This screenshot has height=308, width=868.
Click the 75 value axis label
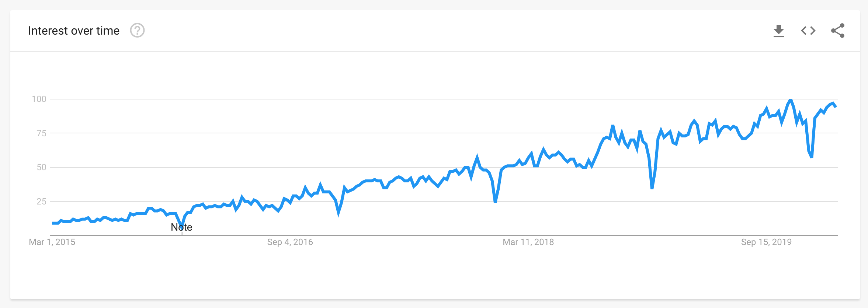point(41,133)
